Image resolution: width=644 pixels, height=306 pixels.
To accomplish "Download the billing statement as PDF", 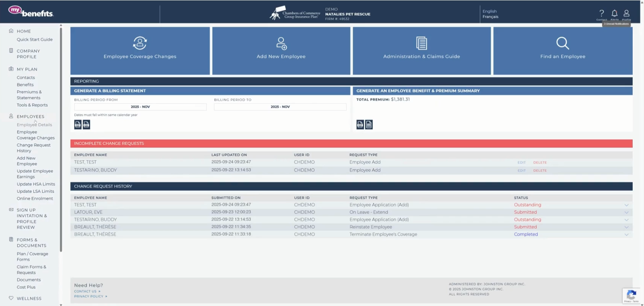I will (x=78, y=125).
